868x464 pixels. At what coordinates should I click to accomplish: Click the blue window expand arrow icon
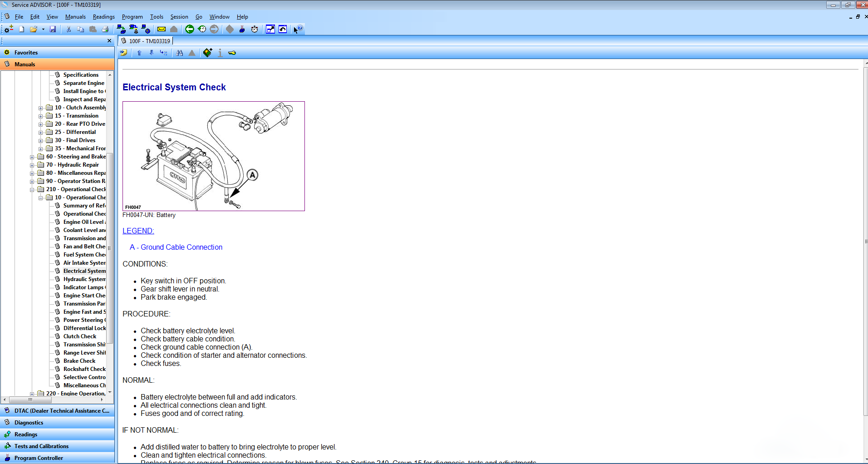tap(270, 29)
